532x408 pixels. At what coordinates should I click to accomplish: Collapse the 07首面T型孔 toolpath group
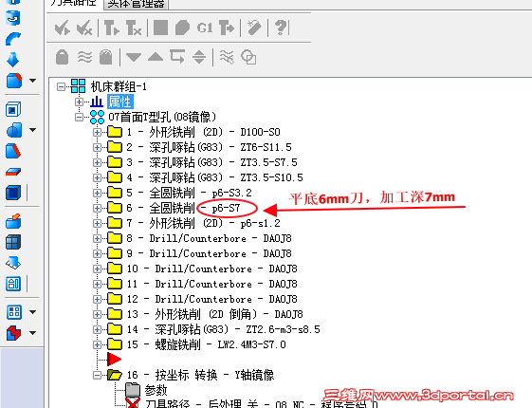click(x=79, y=117)
